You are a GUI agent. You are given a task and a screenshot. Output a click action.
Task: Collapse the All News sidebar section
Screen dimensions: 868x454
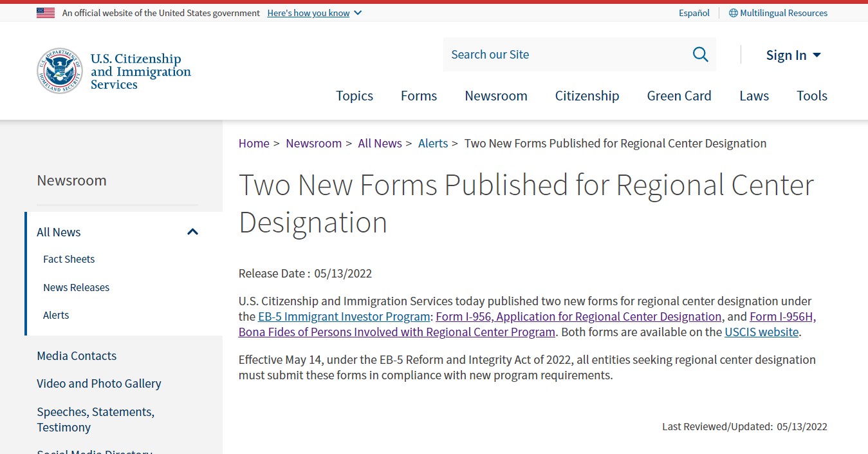[192, 232]
